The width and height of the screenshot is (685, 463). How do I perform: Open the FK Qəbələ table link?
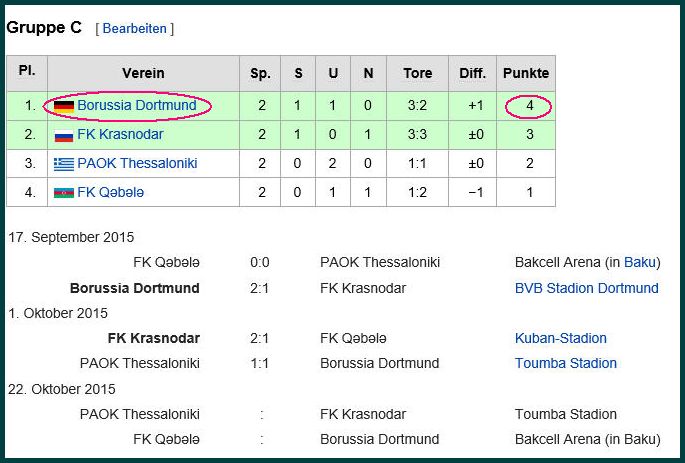point(111,192)
